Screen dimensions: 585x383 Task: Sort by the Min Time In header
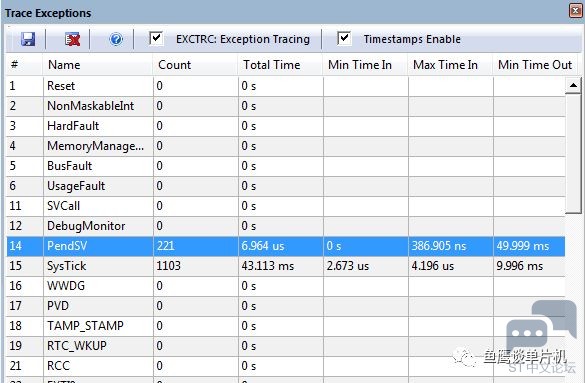[366, 65]
